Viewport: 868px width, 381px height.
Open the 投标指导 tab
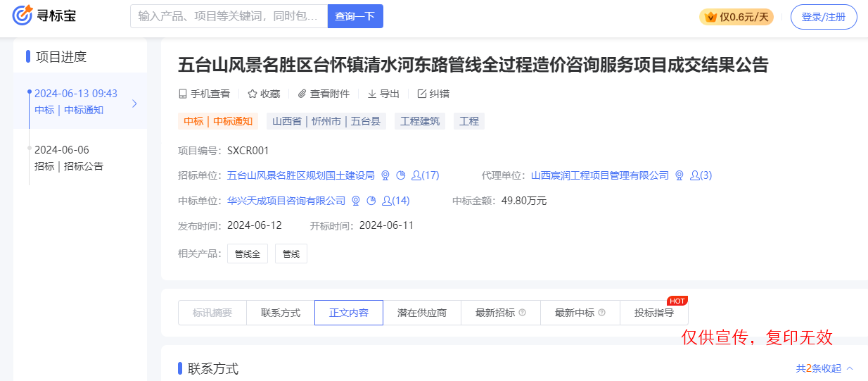click(653, 313)
